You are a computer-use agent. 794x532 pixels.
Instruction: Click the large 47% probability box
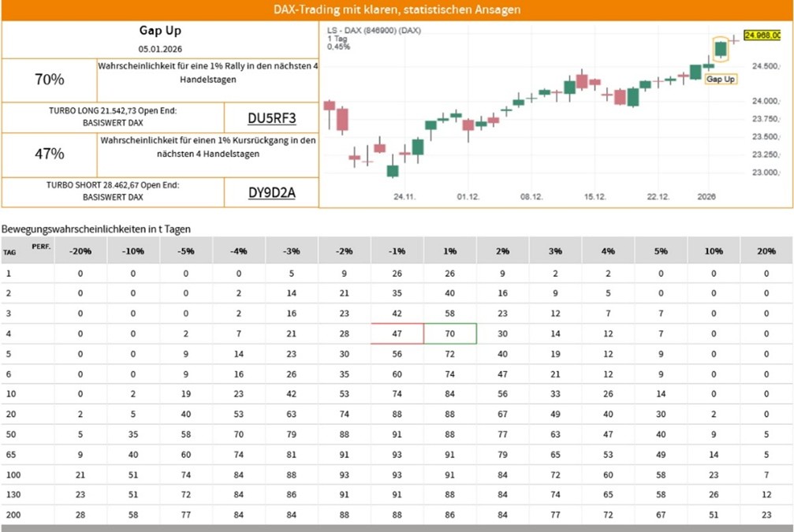pyautogui.click(x=49, y=154)
